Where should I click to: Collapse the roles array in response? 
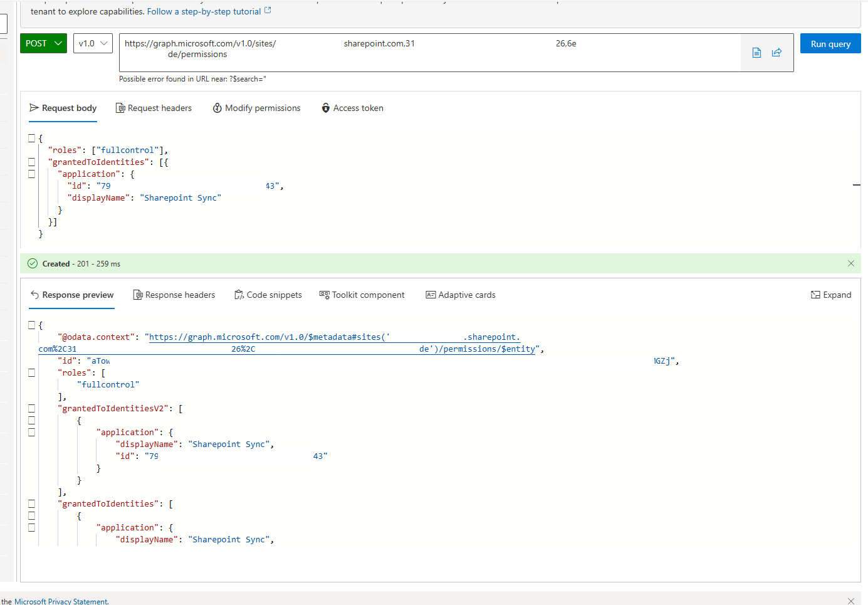pyautogui.click(x=31, y=372)
